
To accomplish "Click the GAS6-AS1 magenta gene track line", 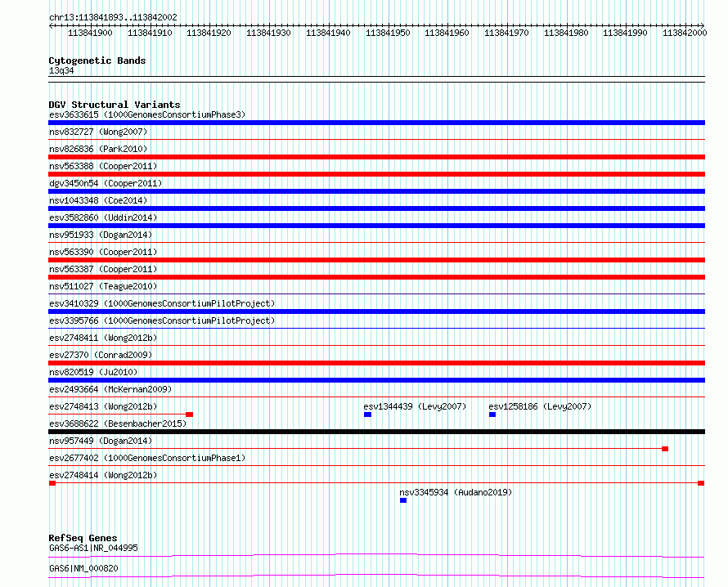I will (376, 555).
